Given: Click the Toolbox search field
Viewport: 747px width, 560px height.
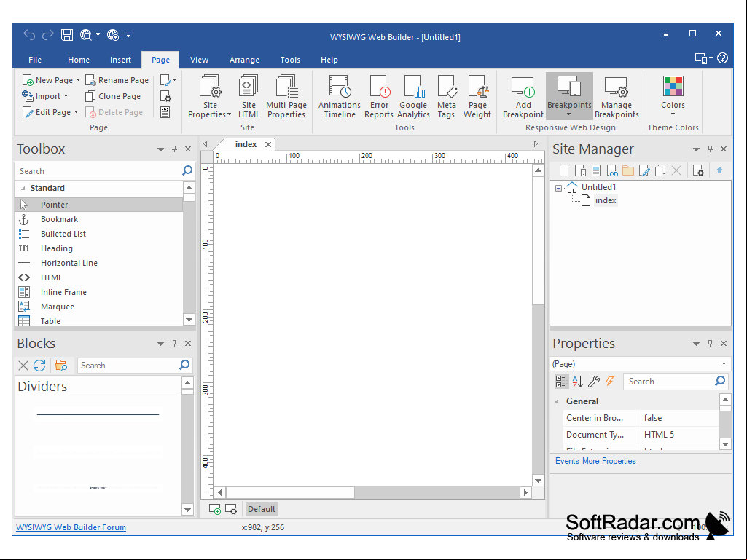Looking at the screenshot, I should tap(98, 171).
